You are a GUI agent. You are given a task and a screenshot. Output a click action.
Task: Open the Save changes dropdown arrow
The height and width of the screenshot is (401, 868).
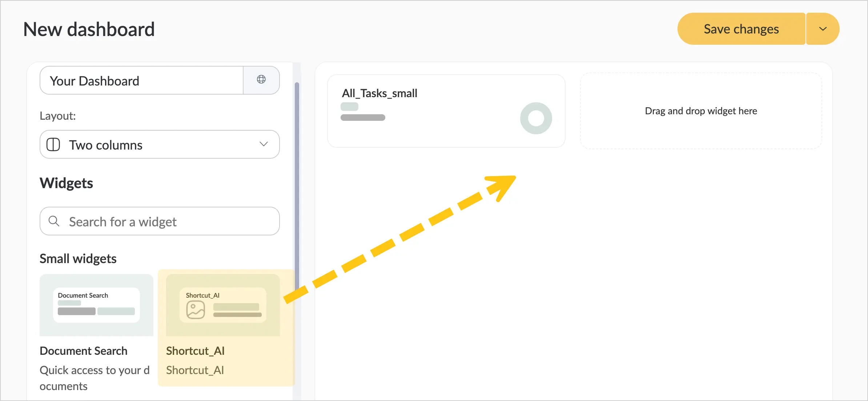point(823,29)
